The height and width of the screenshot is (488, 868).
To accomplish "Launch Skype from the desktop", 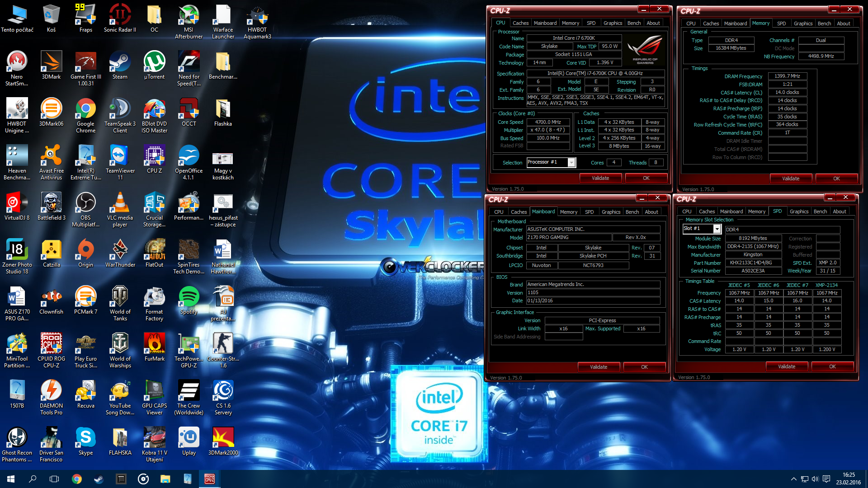I will pyautogui.click(x=85, y=441).
